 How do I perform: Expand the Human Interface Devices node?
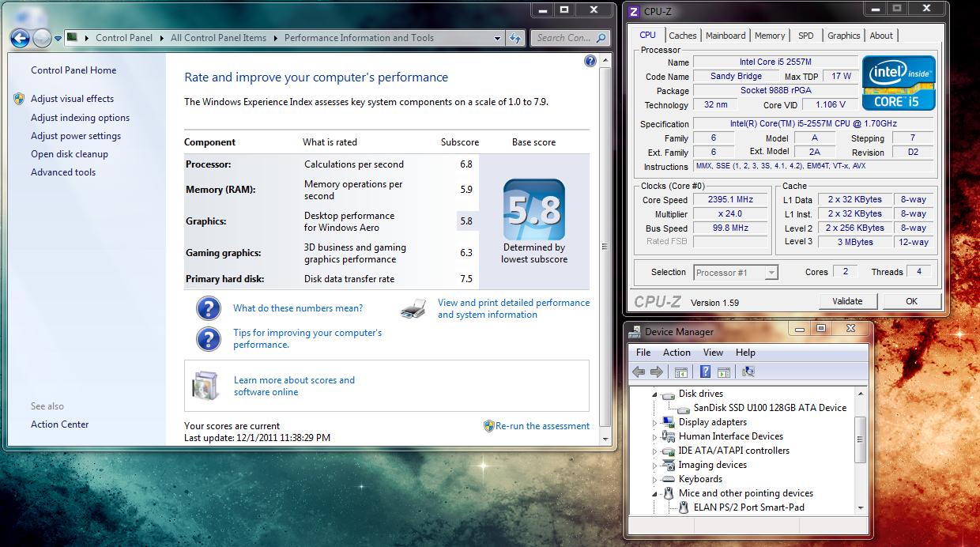click(655, 437)
